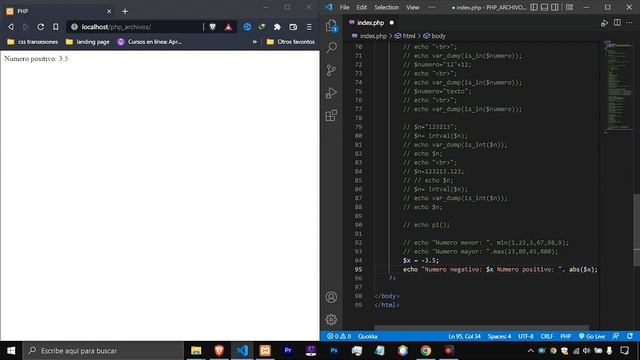The width and height of the screenshot is (640, 360).
Task: Click the Windows Start button
Action: [11, 351]
